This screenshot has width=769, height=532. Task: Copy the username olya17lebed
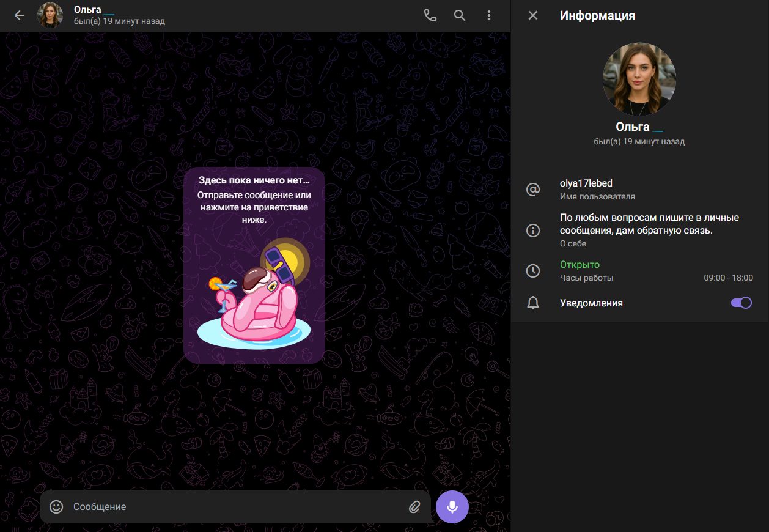point(586,183)
